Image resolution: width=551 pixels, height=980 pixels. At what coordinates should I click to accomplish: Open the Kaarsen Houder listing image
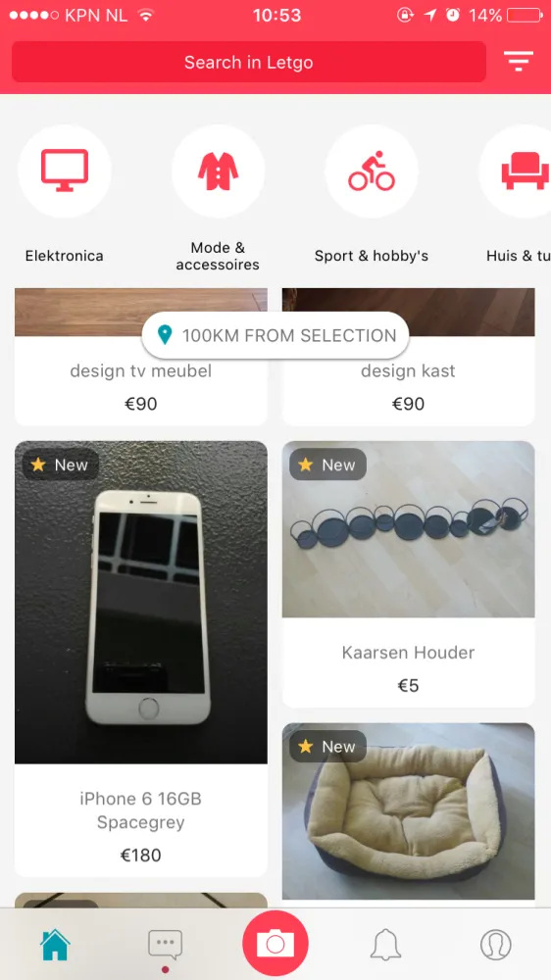point(409,529)
